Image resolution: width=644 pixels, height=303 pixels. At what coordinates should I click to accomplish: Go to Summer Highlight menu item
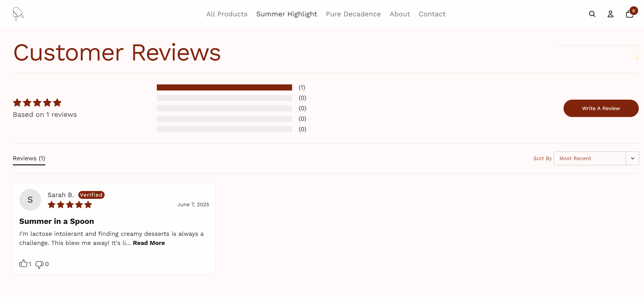pyautogui.click(x=286, y=14)
